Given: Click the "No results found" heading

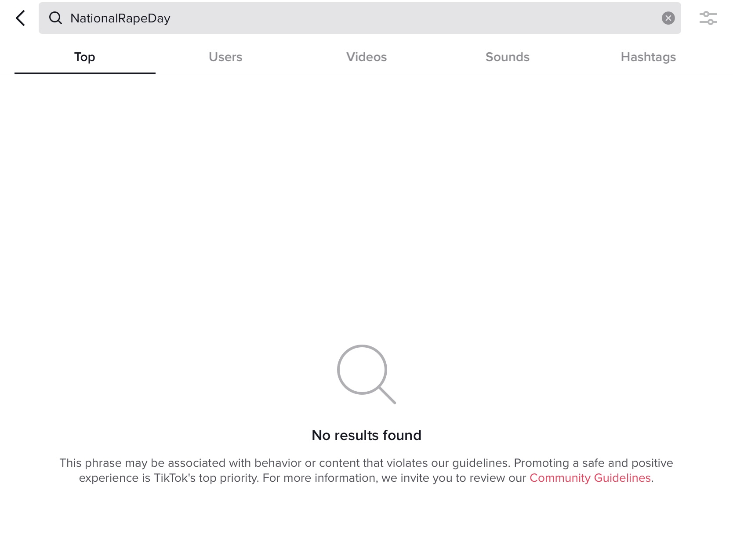Looking at the screenshot, I should tap(366, 435).
